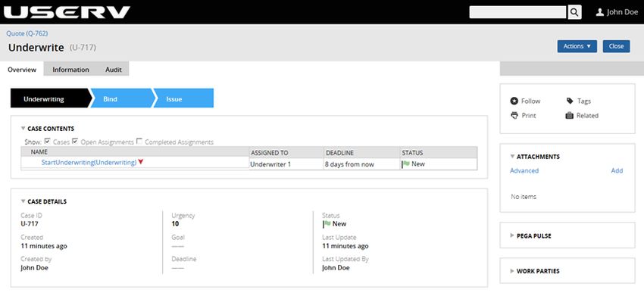
Task: Click the Print label text
Action: pyautogui.click(x=529, y=115)
